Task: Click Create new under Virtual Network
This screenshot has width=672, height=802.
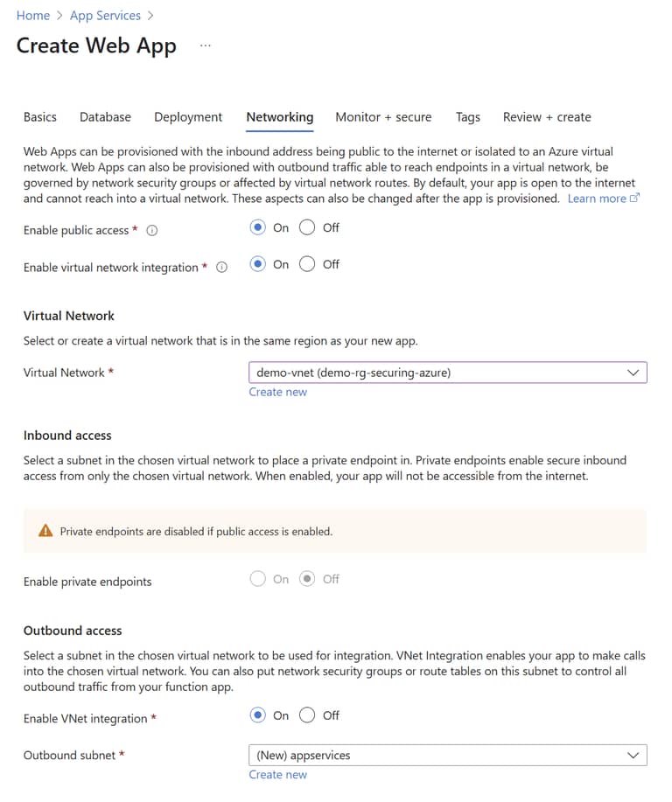Action: point(278,392)
